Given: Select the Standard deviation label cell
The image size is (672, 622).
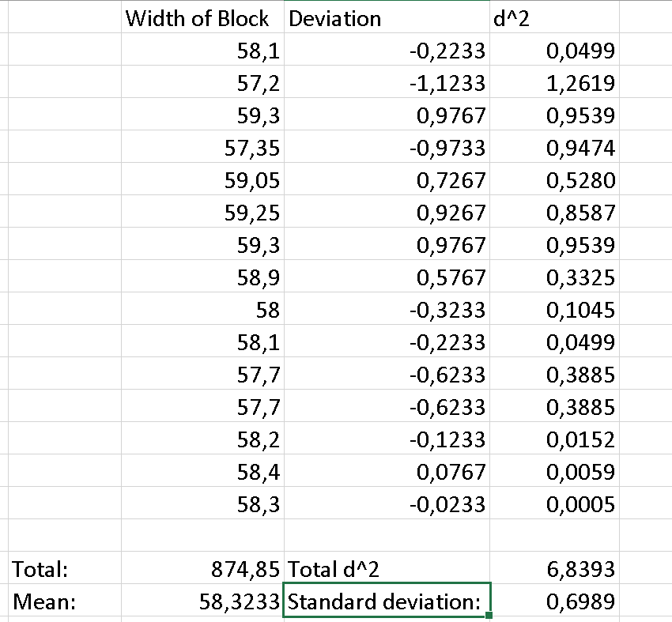Looking at the screenshot, I should [387, 600].
